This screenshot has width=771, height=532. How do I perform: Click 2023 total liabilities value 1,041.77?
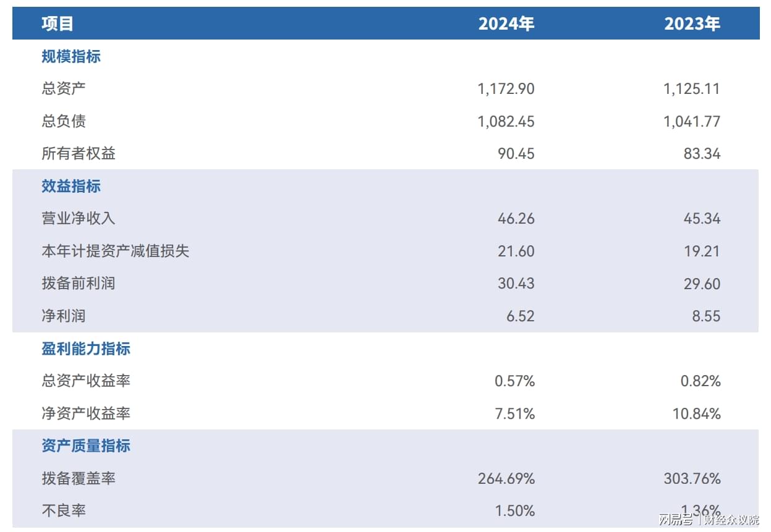(692, 121)
